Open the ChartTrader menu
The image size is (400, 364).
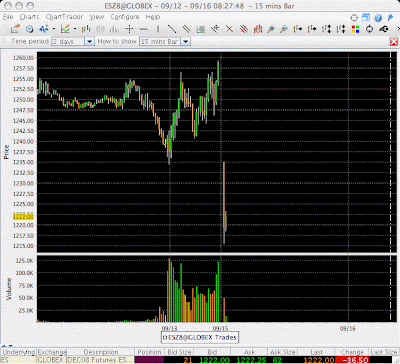(x=64, y=17)
